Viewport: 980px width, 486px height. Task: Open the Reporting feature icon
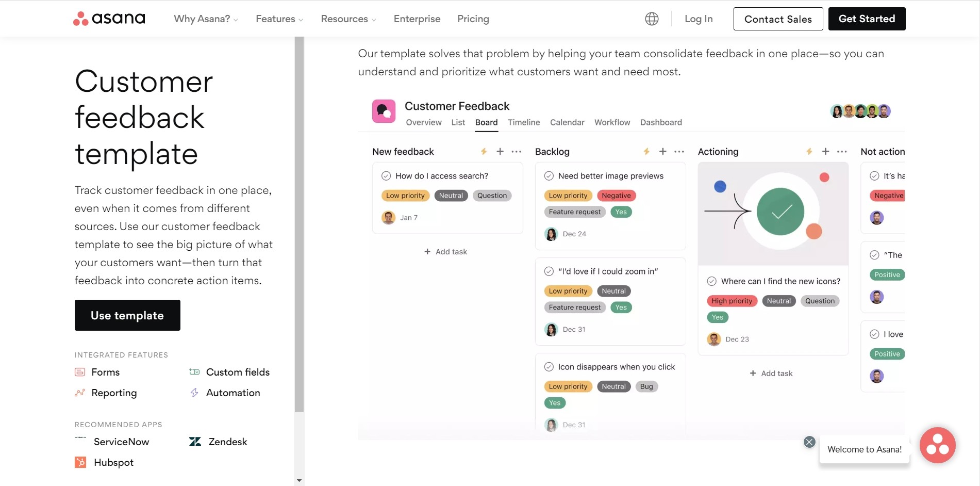pos(80,393)
